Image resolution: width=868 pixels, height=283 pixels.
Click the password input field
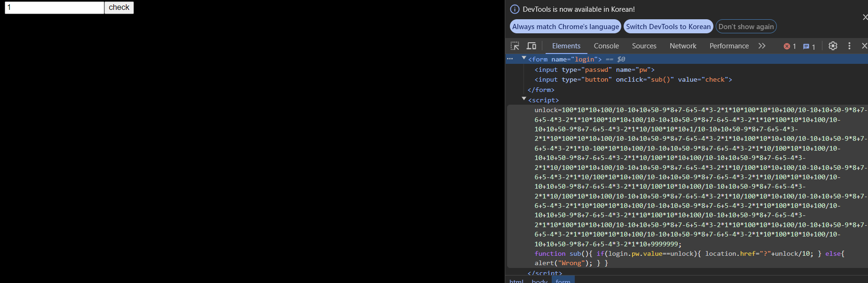coord(55,8)
